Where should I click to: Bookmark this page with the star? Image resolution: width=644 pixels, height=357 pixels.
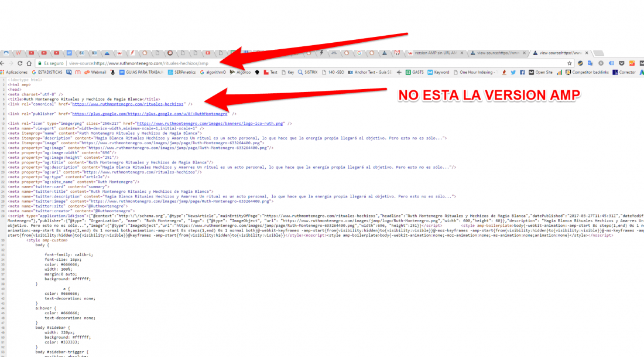[x=569, y=63]
